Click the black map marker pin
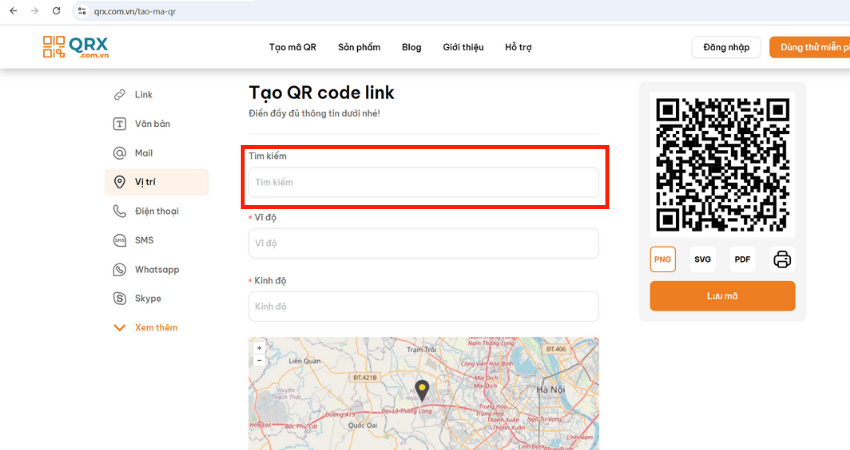The width and height of the screenshot is (850, 450). point(422,390)
